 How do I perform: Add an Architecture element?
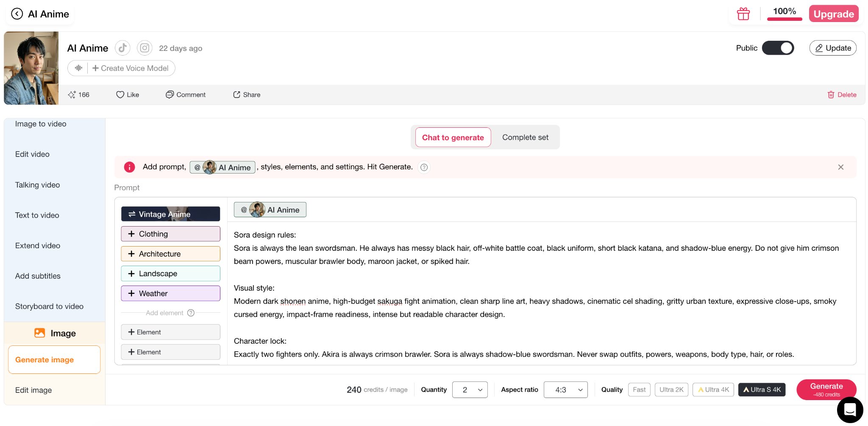tap(170, 254)
